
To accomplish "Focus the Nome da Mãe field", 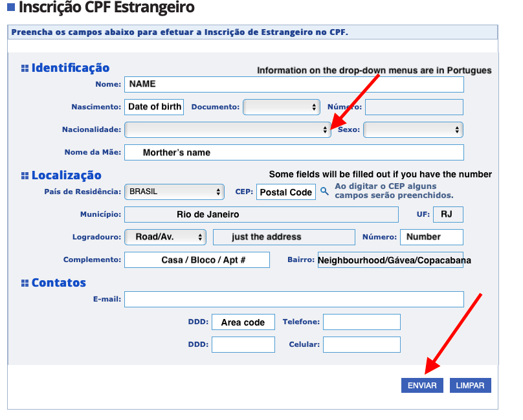I will coord(294,153).
